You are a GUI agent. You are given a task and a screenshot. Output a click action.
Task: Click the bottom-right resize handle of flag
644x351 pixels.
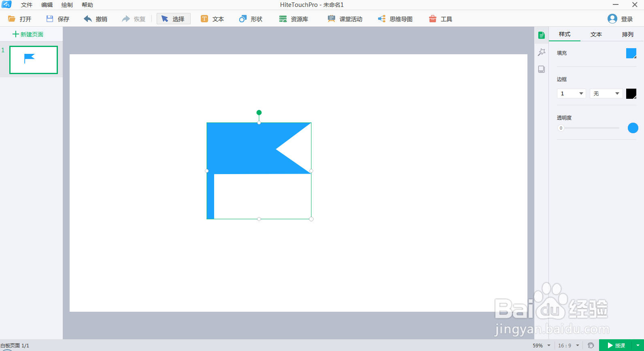tap(311, 219)
